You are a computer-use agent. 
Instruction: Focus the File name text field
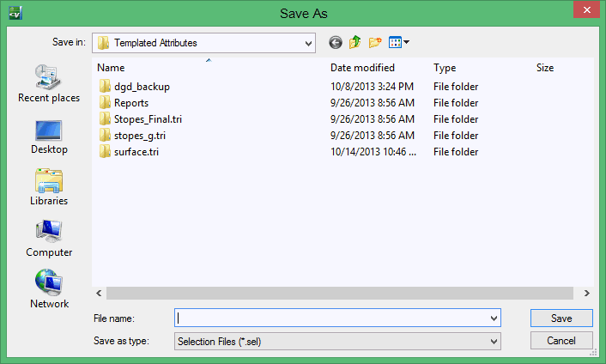pos(330,318)
